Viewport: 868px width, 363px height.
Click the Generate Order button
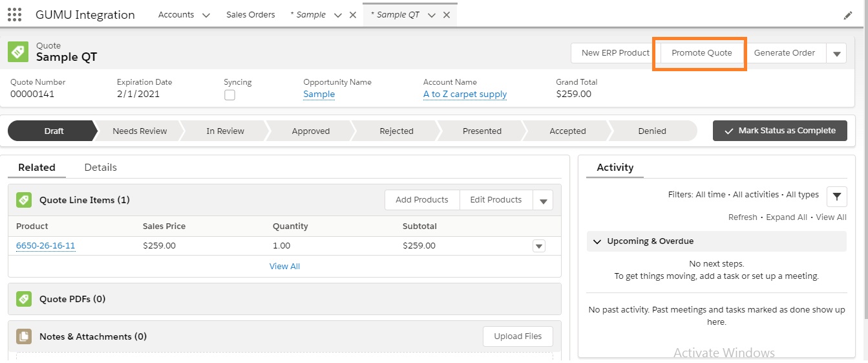tap(785, 53)
